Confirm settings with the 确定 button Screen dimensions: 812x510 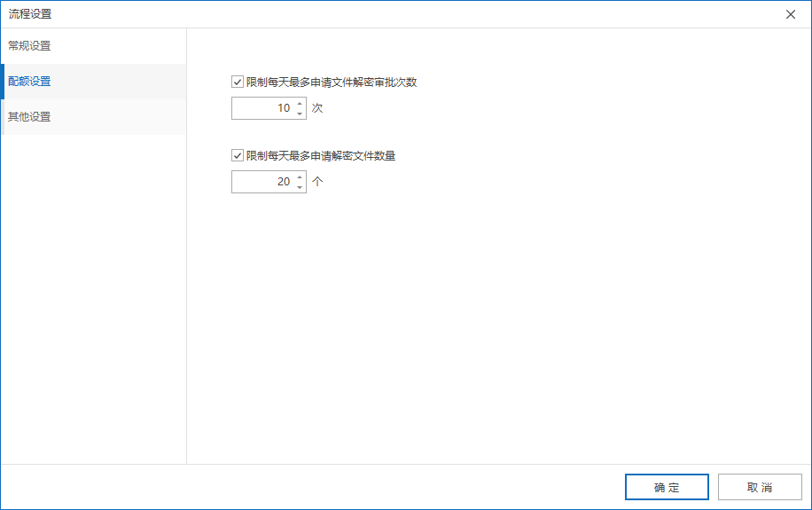click(x=667, y=487)
